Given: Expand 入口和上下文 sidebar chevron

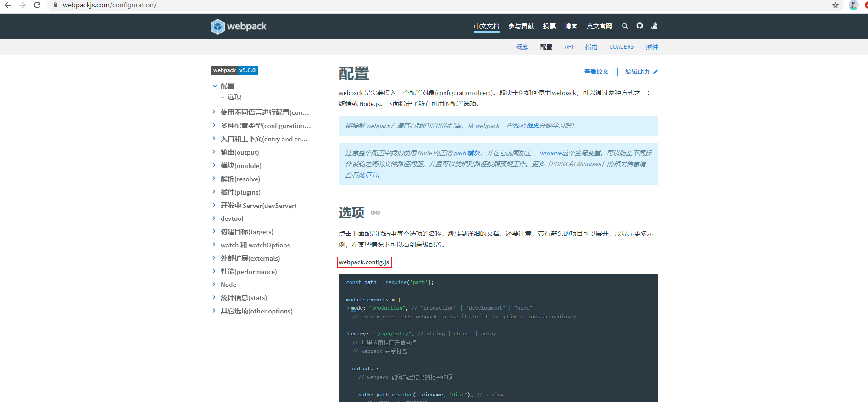Looking at the screenshot, I should click(x=214, y=139).
